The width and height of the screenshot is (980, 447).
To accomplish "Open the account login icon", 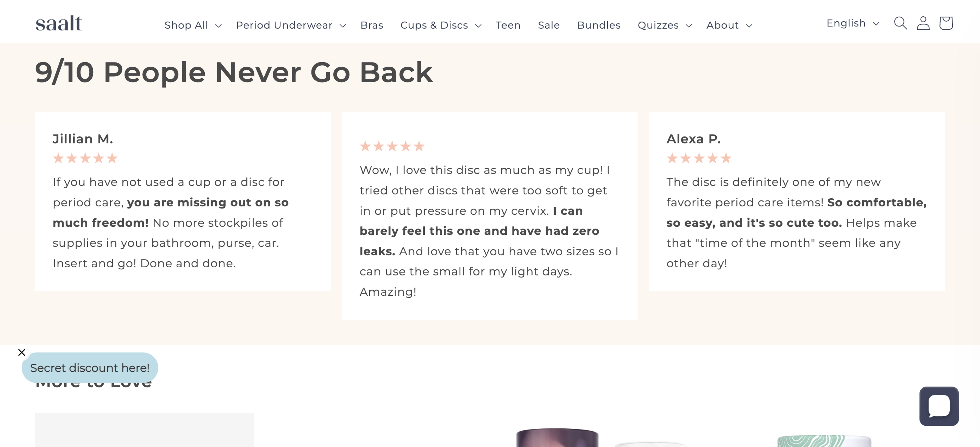I will [x=923, y=23].
